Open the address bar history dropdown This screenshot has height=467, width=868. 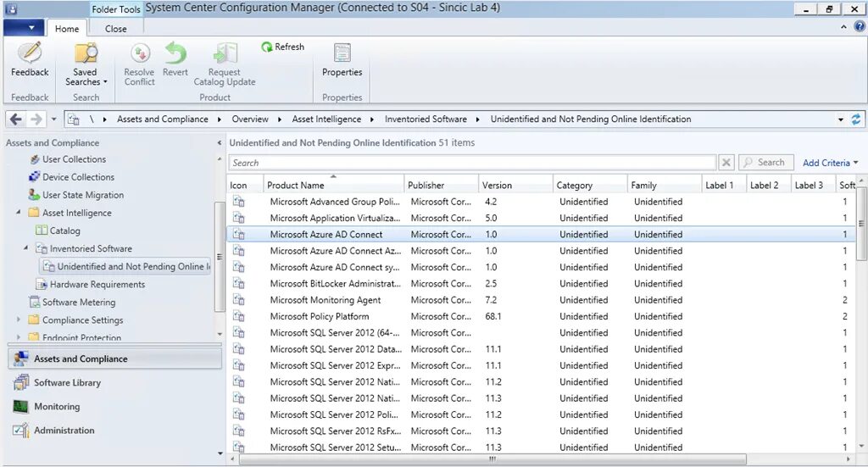click(x=841, y=120)
